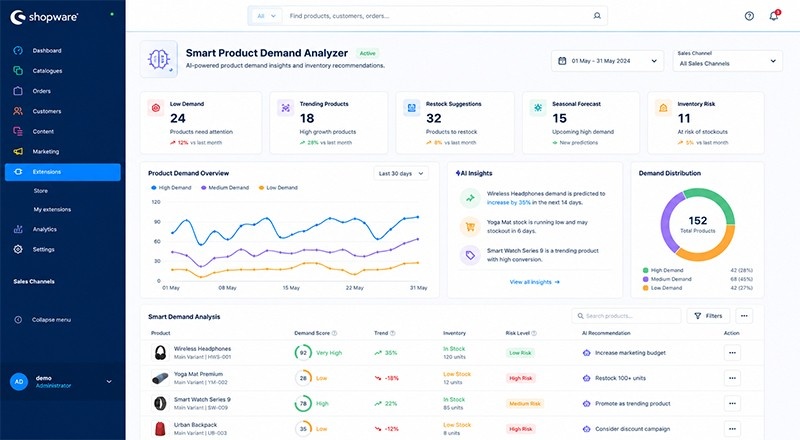Click the Wireless Headphones product thumbnail
800x440 pixels.
click(x=160, y=353)
